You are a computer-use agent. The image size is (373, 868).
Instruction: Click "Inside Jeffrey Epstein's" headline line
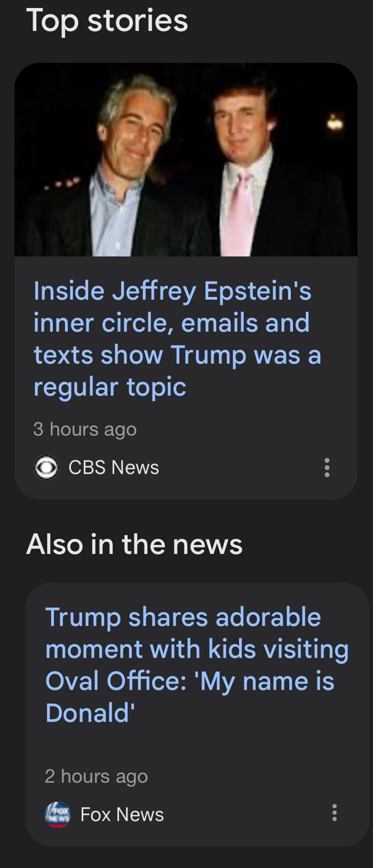pyautogui.click(x=172, y=291)
